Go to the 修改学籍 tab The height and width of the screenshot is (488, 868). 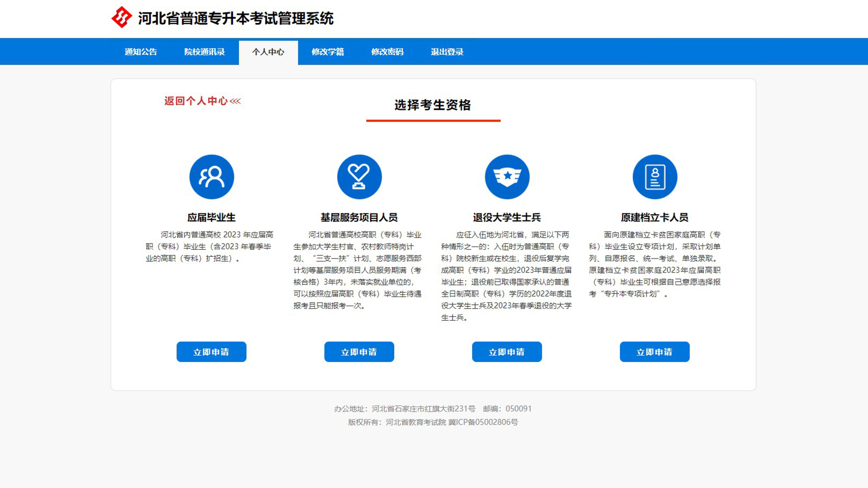coord(328,52)
